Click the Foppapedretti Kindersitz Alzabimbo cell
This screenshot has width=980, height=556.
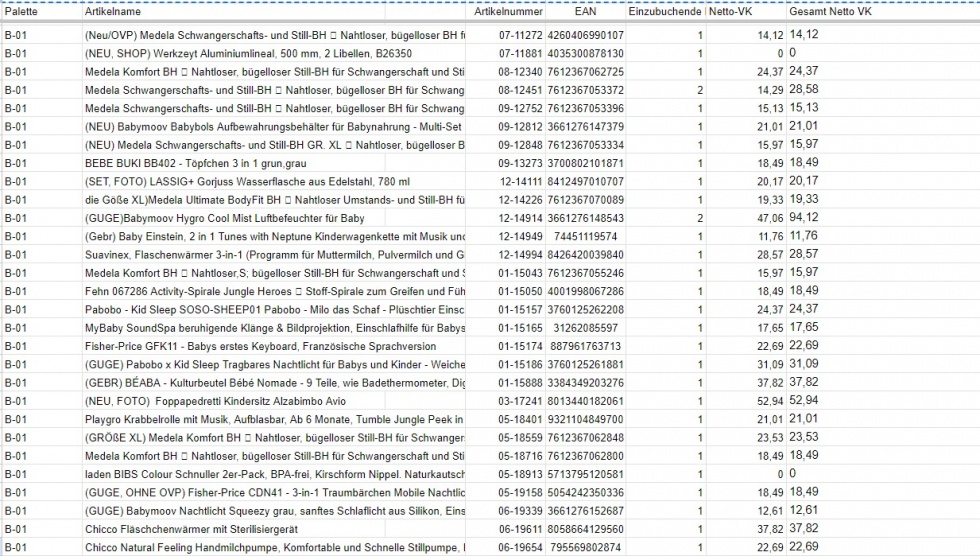[275, 401]
